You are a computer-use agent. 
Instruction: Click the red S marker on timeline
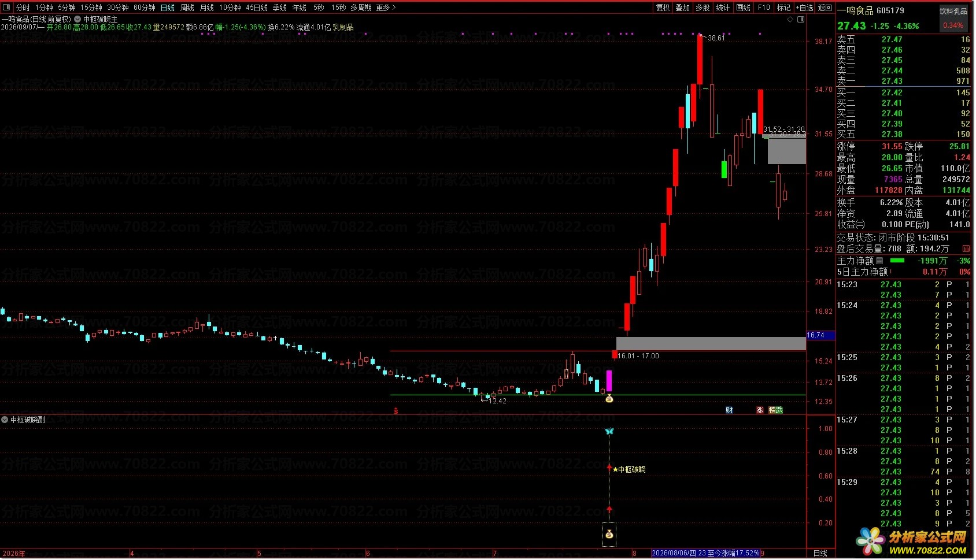(x=396, y=411)
